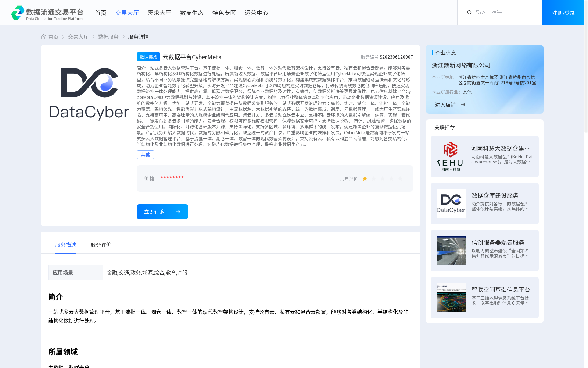Click the vertical page scrollbar
This screenshot has height=368, width=588.
coord(586,66)
